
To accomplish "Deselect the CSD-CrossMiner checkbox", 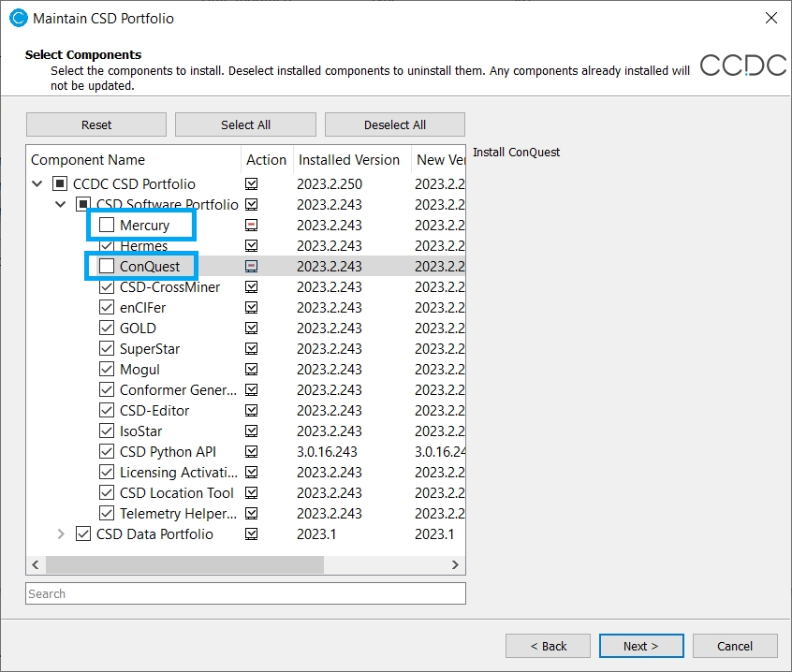I will tap(107, 287).
